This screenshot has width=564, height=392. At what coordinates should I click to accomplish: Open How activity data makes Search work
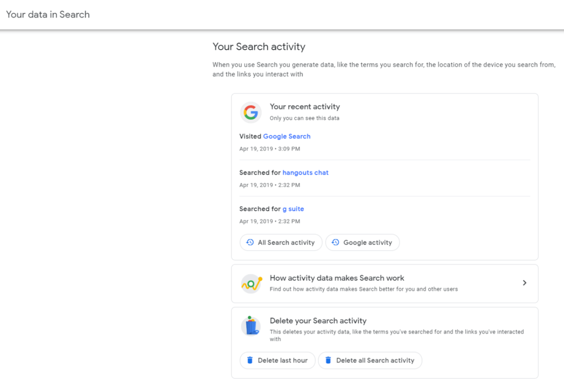(x=384, y=284)
